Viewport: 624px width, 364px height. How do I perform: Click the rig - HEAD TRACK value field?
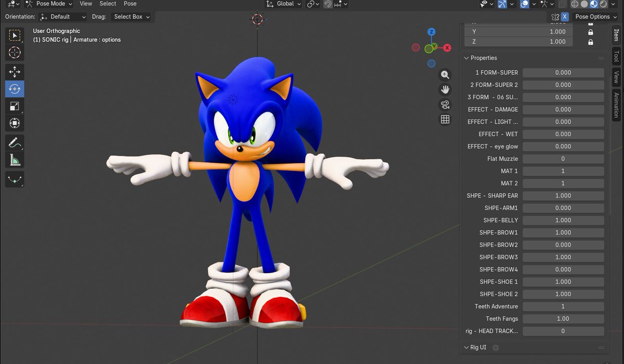point(563,331)
